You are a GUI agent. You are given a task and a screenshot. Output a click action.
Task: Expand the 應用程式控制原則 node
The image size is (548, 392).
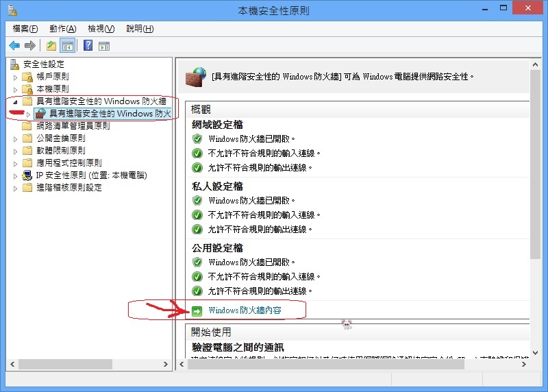[15, 164]
